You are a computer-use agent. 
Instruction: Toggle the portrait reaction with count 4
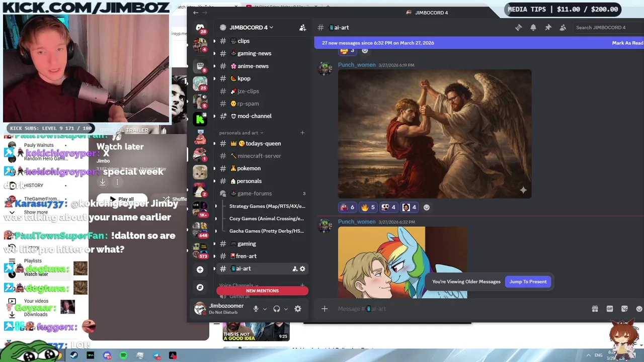409,207
